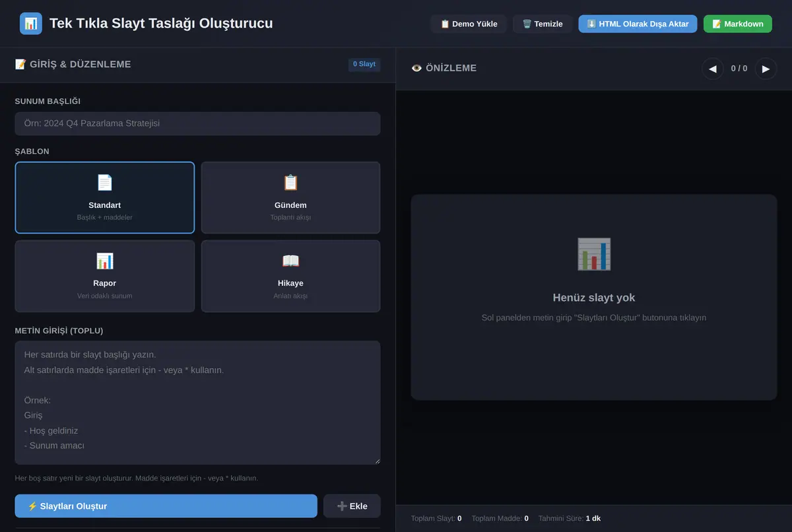
Task: Click the chart icon in empty preview
Action: (594, 254)
